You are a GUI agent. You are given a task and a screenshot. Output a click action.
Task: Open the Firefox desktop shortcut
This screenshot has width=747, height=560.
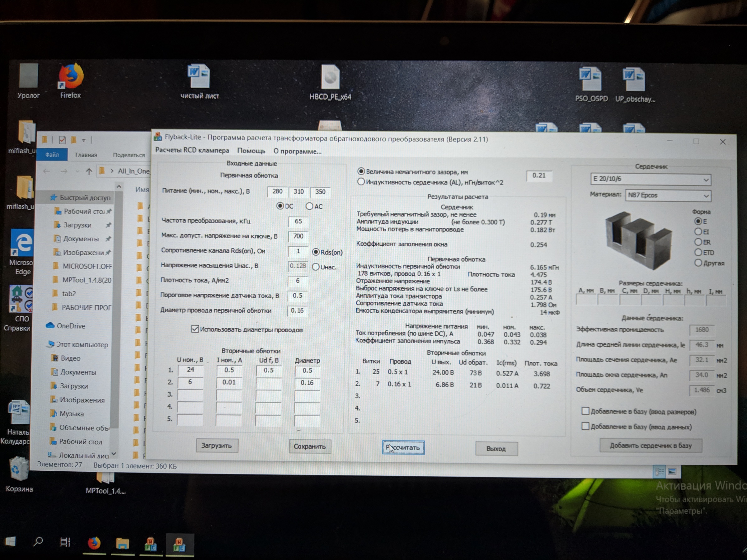[70, 80]
